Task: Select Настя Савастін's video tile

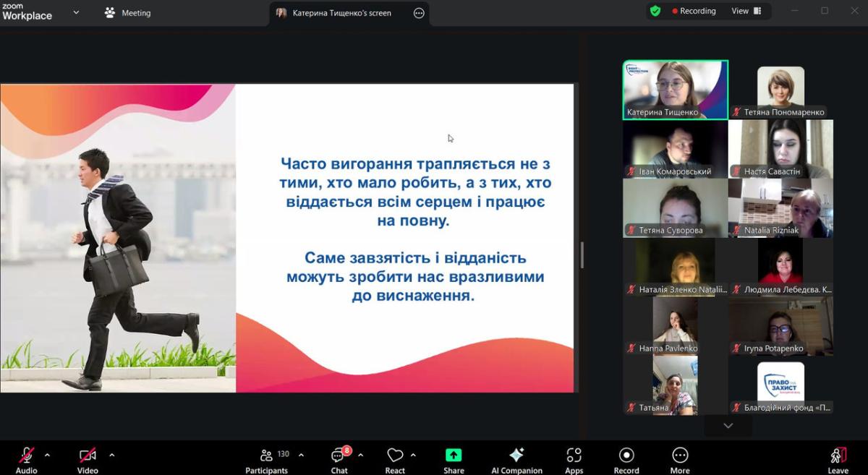Action: pos(780,149)
